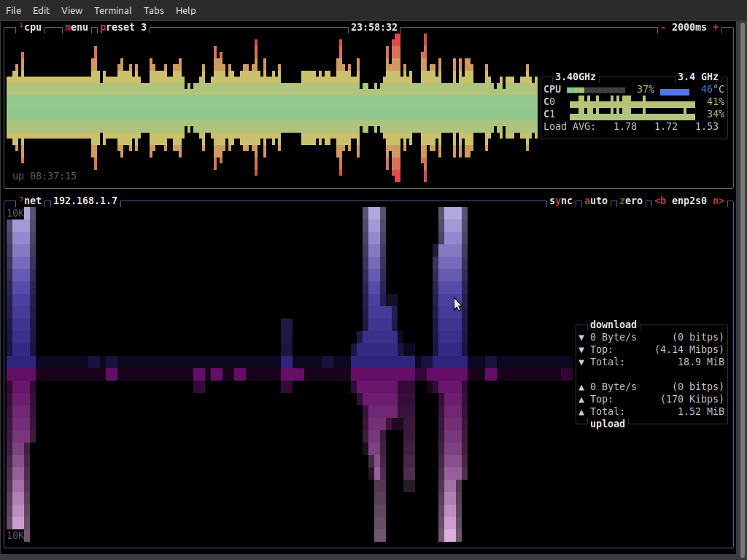Image resolution: width=747 pixels, height=560 pixels.
Task: Click the 3.40GHz CPU name label
Action: [x=576, y=77]
